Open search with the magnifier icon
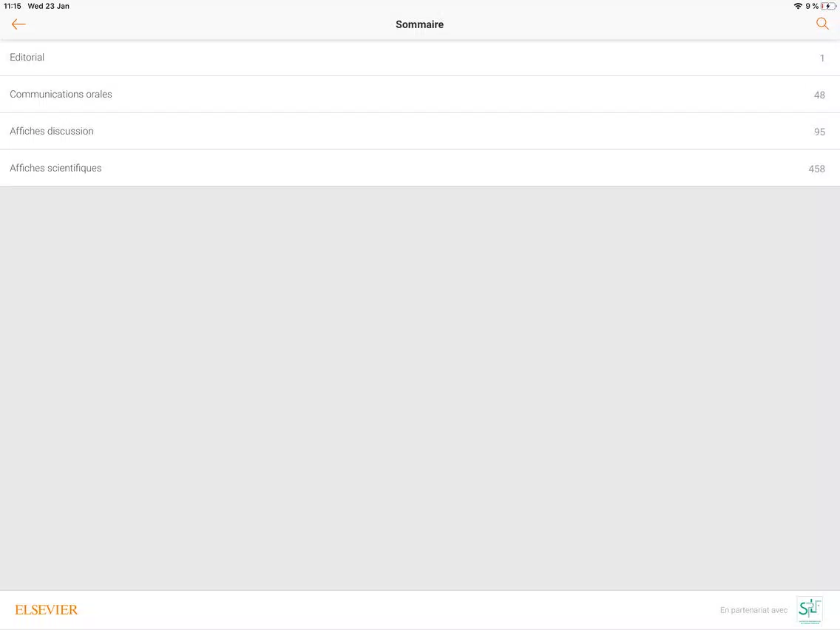The height and width of the screenshot is (630, 840). [822, 24]
